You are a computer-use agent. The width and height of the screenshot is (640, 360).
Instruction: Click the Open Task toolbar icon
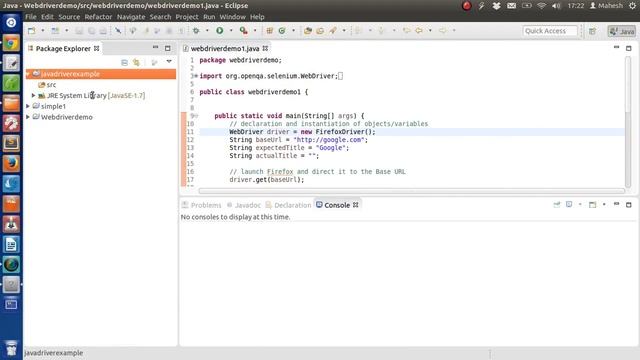tap(320, 31)
